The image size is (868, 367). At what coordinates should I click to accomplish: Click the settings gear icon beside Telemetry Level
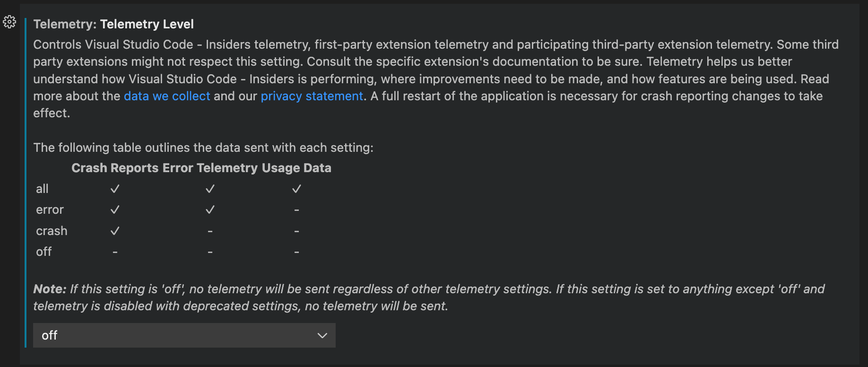click(9, 22)
